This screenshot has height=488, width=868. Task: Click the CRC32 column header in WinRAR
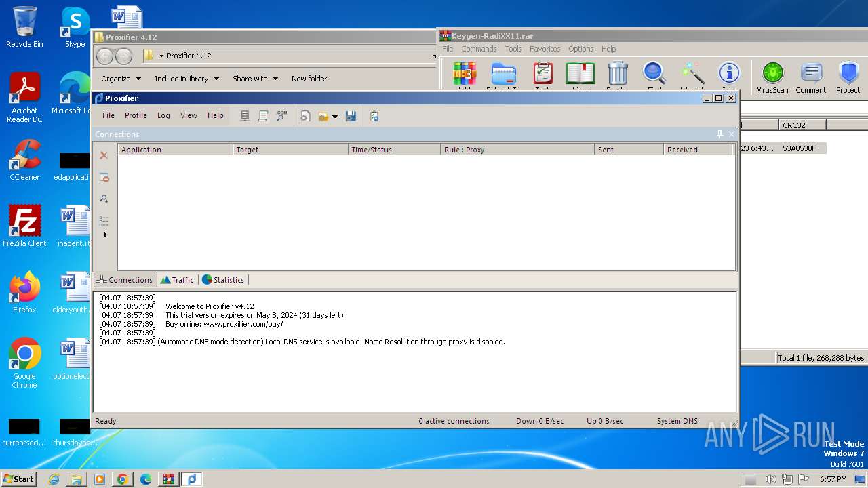[x=802, y=125]
